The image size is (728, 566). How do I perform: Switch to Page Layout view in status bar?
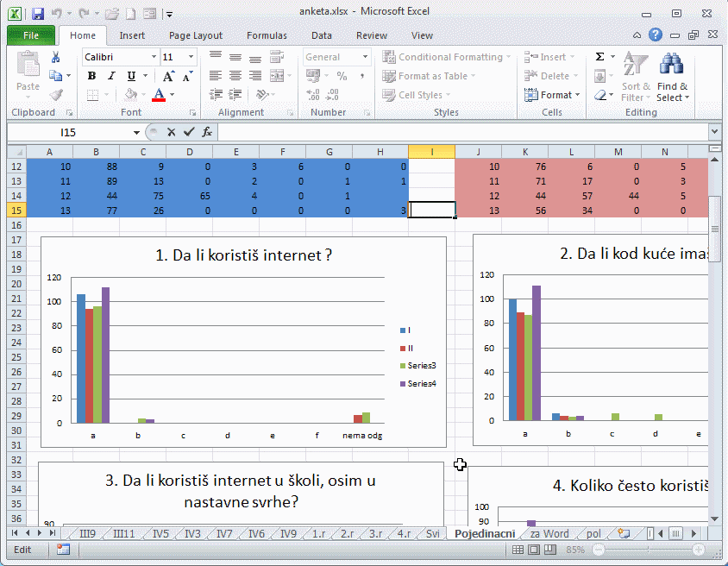pos(531,550)
